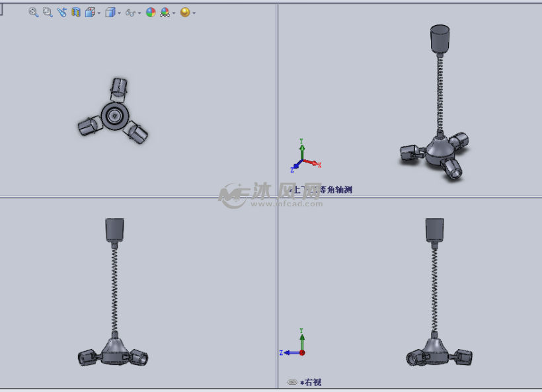Screen dimensions: 542x392
Task: Expand the Apply Scene dropdown arrow
Action: click(174, 12)
